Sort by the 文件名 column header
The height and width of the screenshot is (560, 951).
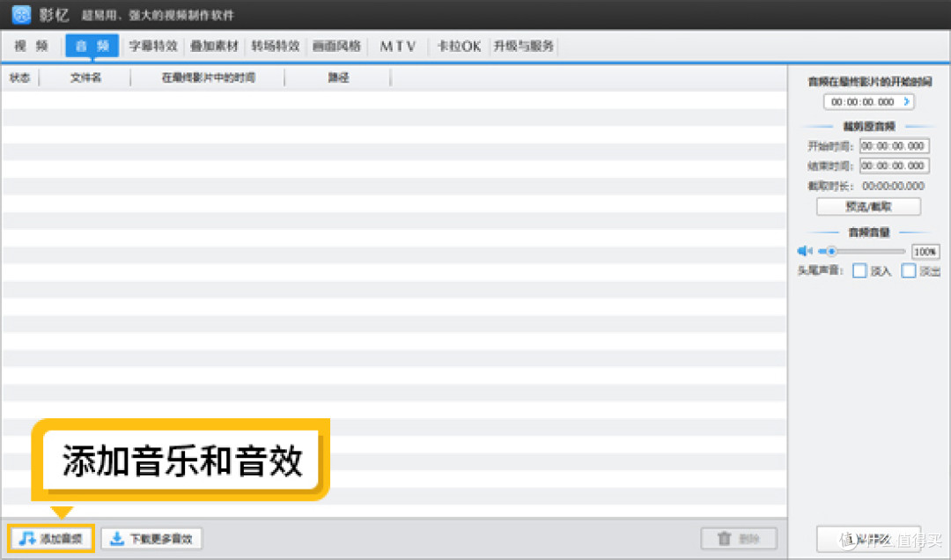point(85,77)
